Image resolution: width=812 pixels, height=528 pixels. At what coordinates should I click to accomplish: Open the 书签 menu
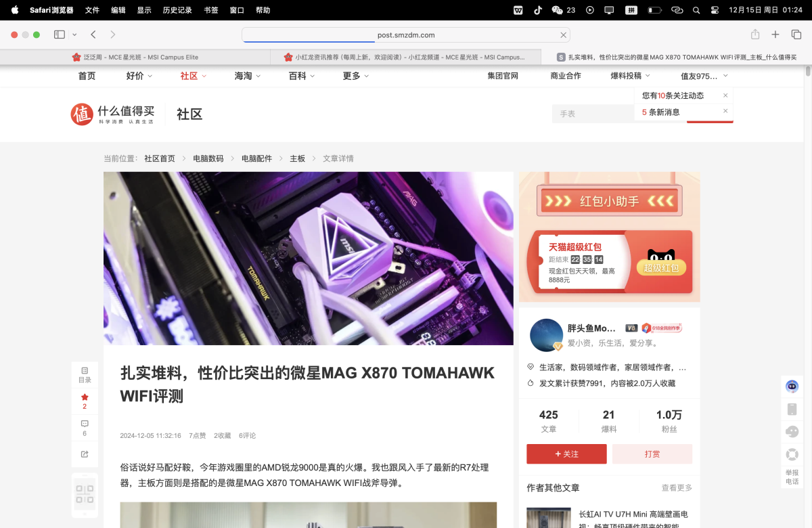point(211,10)
